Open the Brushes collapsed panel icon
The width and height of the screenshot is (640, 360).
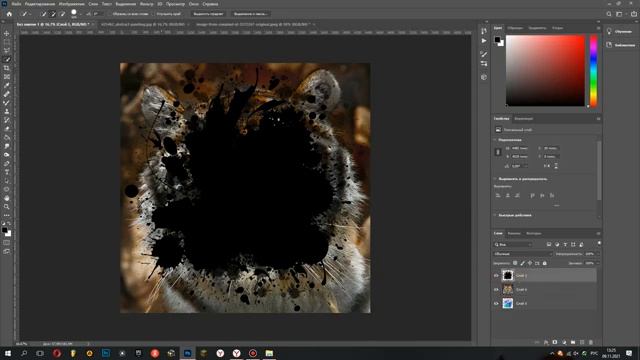pyautogui.click(x=484, y=54)
